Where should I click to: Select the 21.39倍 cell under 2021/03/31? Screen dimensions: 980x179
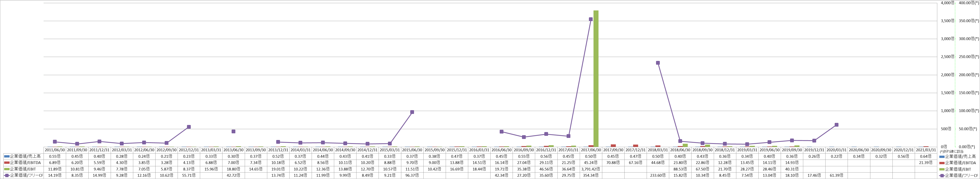[x=926, y=163]
